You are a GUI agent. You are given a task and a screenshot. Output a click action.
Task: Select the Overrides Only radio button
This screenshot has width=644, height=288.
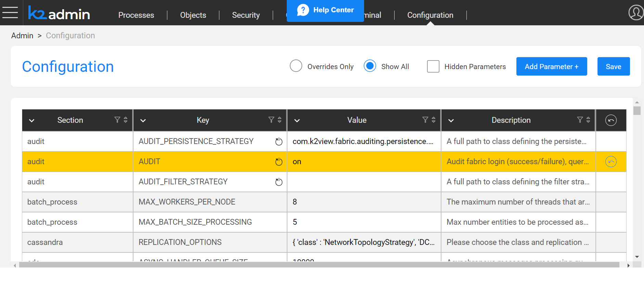point(296,66)
